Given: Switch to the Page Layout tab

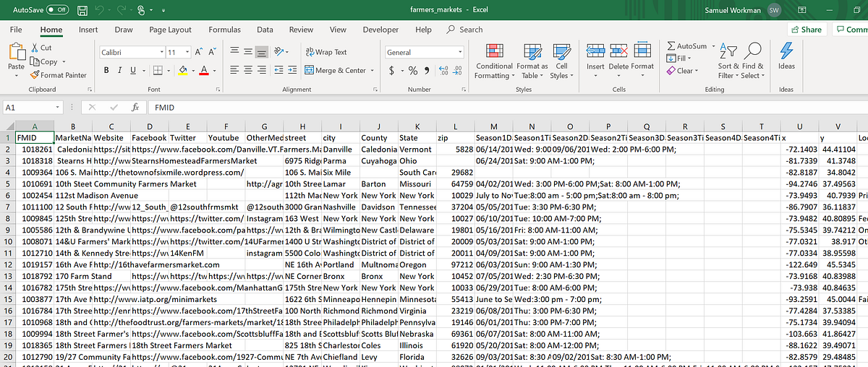Looking at the screenshot, I should pyautogui.click(x=170, y=30).
